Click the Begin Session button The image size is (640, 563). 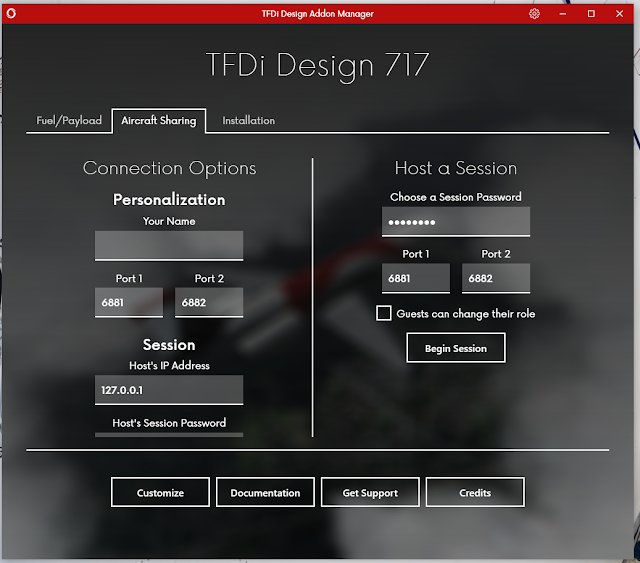point(456,348)
